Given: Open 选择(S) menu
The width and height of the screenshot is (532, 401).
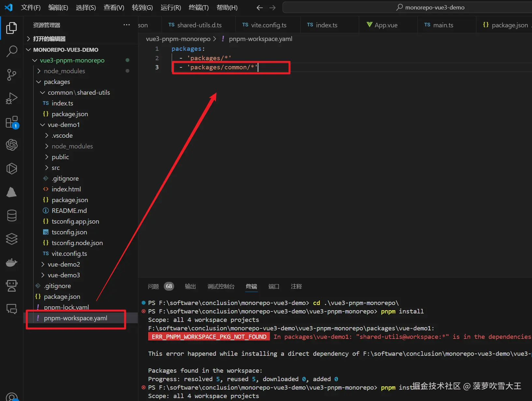Looking at the screenshot, I should pyautogui.click(x=86, y=7).
